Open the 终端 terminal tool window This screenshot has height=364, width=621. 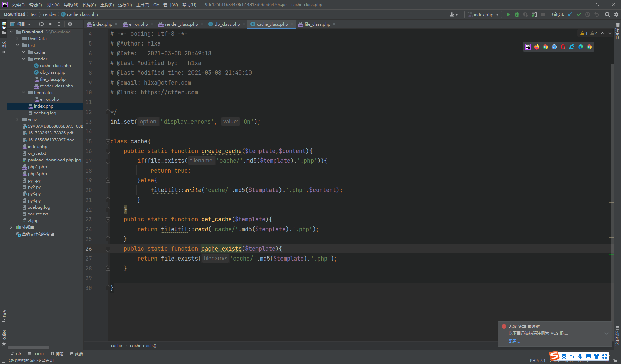(x=76, y=354)
